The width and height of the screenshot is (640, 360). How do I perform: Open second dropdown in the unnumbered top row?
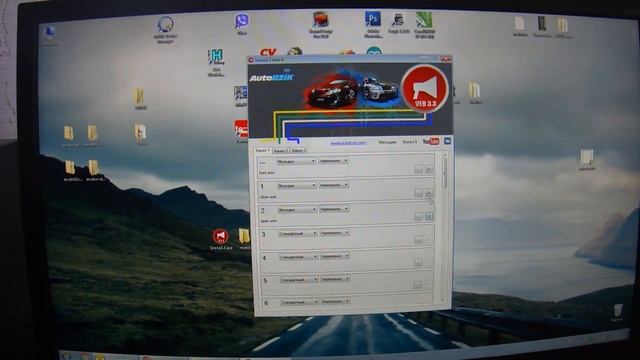(333, 161)
